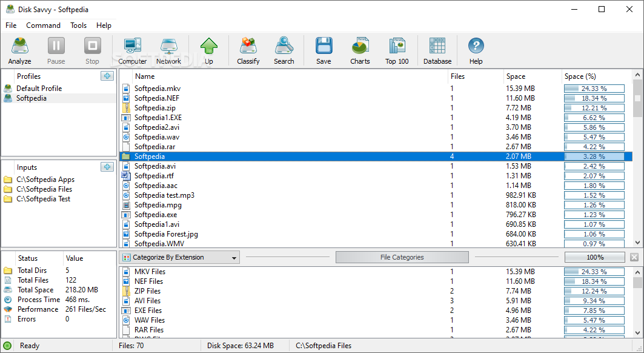
Task: Click the 9.34 % bar for AVI Files
Action: (594, 301)
